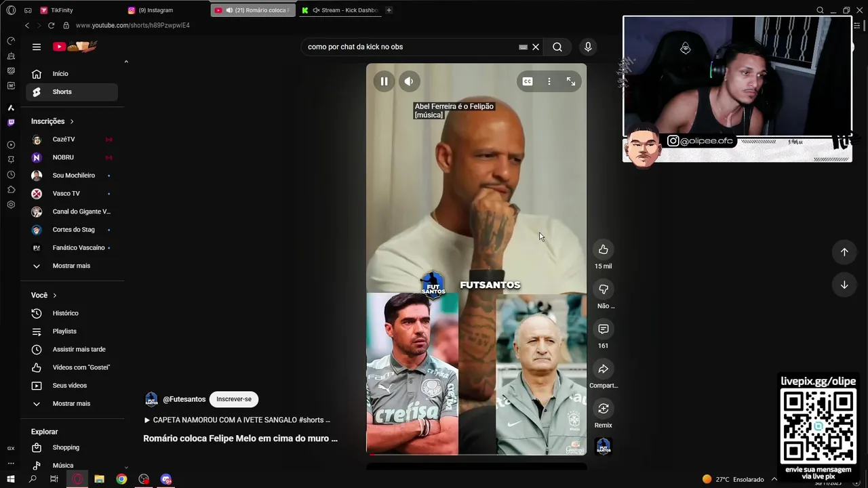Clear the search text with the X

pos(536,47)
